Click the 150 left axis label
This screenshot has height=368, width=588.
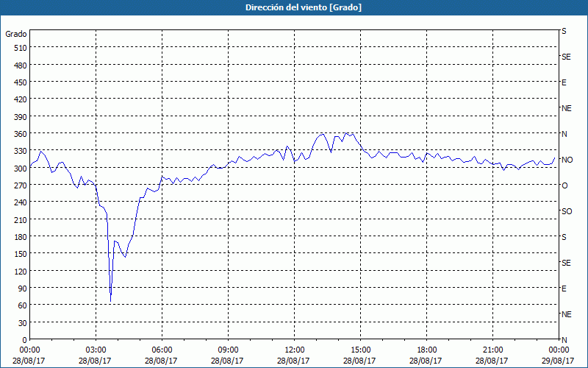click(x=21, y=254)
